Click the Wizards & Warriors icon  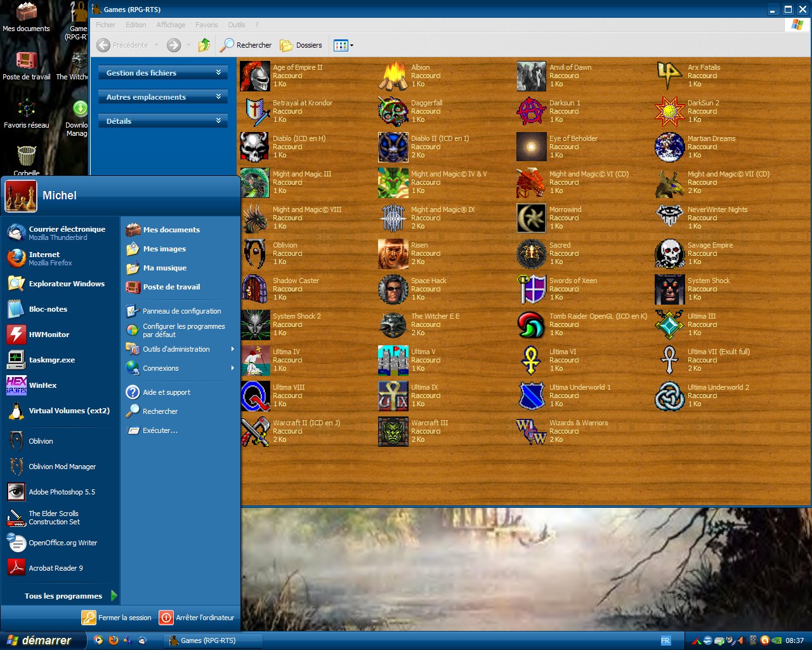532,432
